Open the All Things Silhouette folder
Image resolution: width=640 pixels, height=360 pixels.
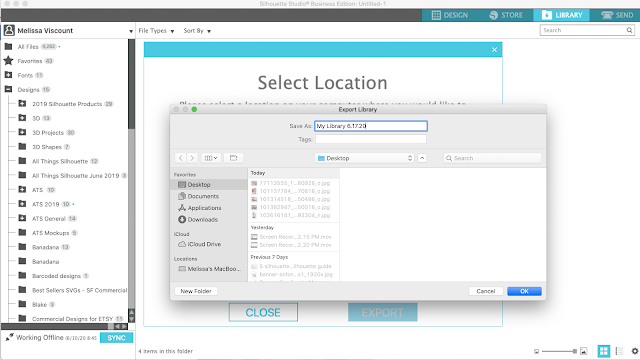(59, 161)
